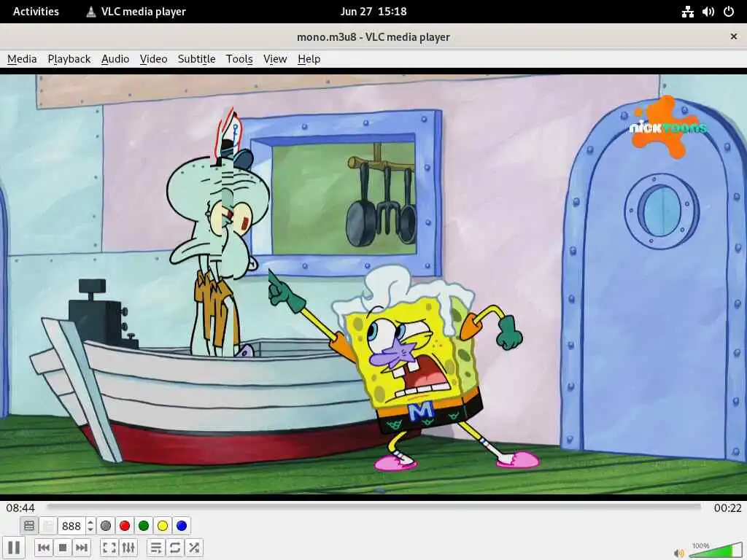Click the blue teletext button

[182, 526]
